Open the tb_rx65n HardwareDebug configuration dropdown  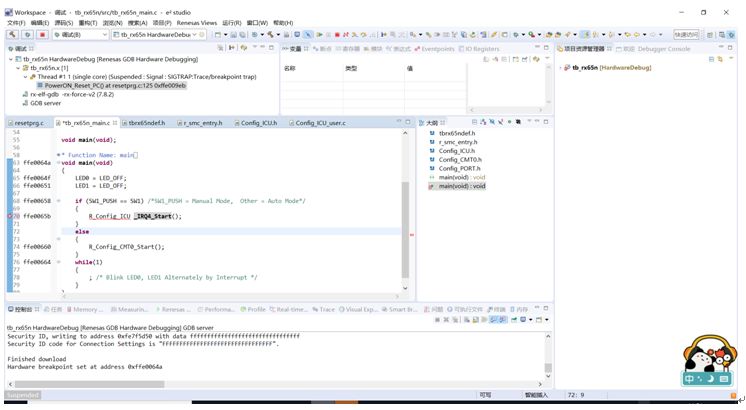[x=194, y=35]
